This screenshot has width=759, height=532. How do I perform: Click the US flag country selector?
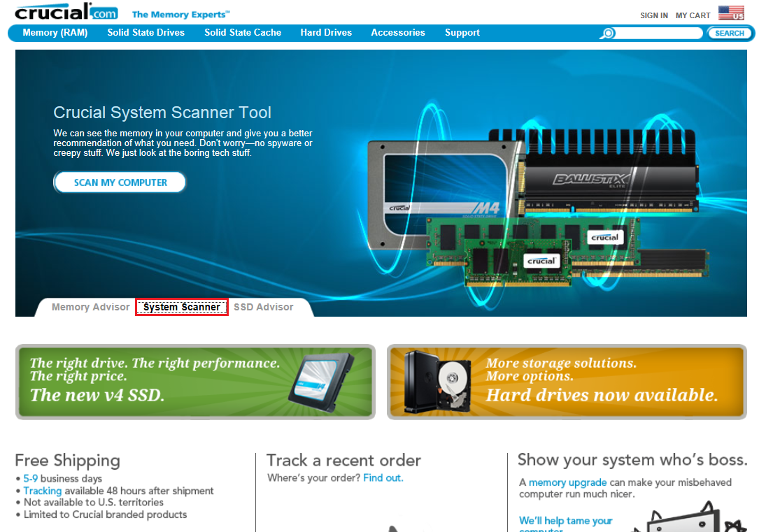point(732,13)
